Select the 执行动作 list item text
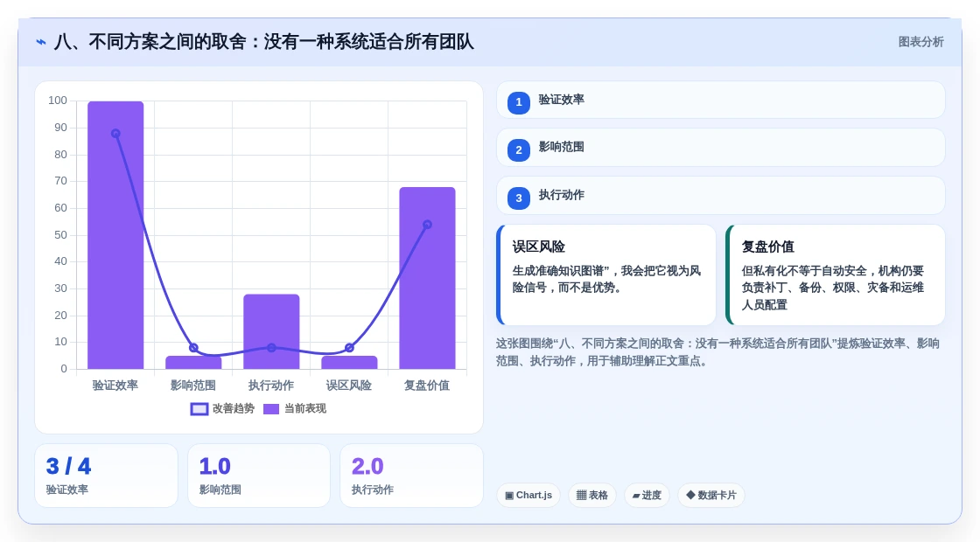980x542 pixels. 561,195
